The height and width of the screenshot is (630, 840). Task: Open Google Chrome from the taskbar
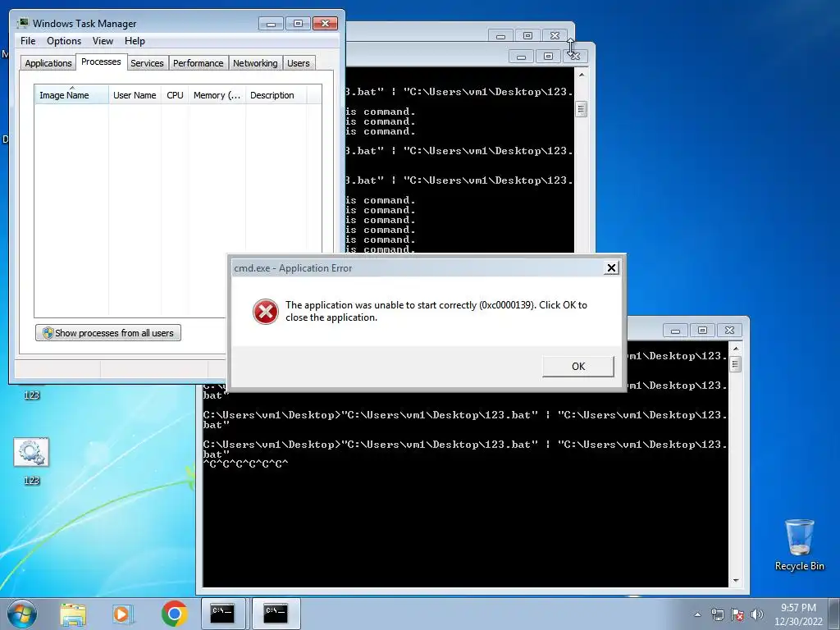pos(174,614)
